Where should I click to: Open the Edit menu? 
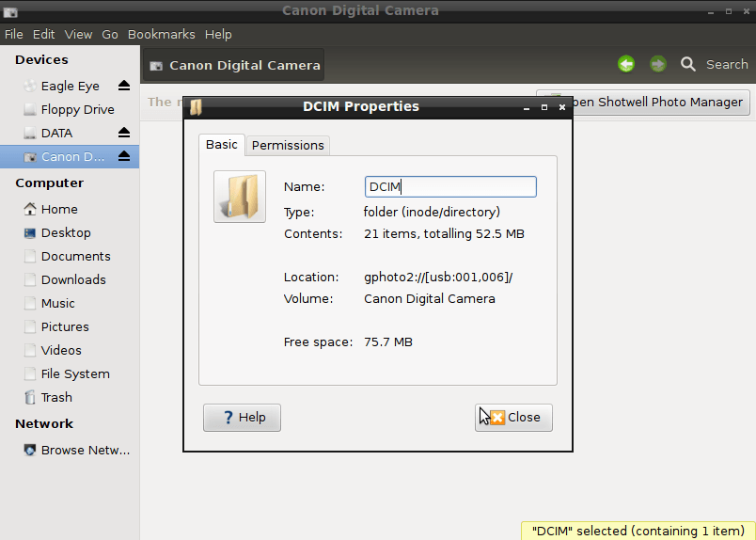(x=43, y=34)
